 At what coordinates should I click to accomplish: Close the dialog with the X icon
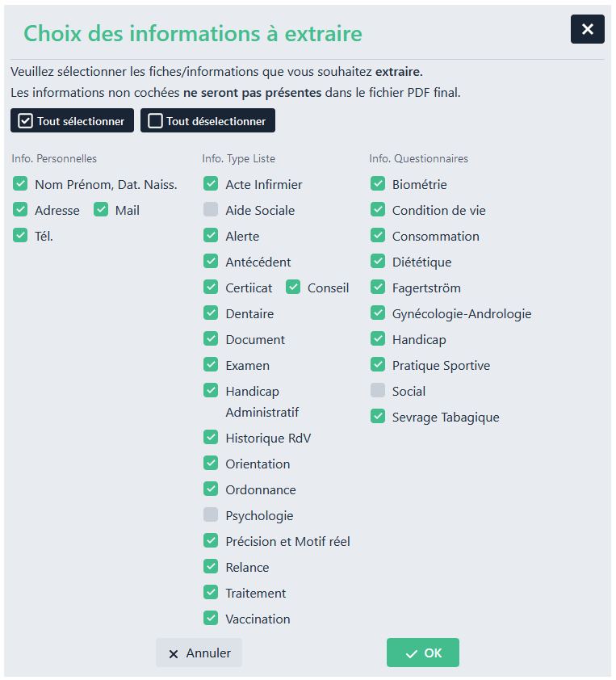click(587, 29)
